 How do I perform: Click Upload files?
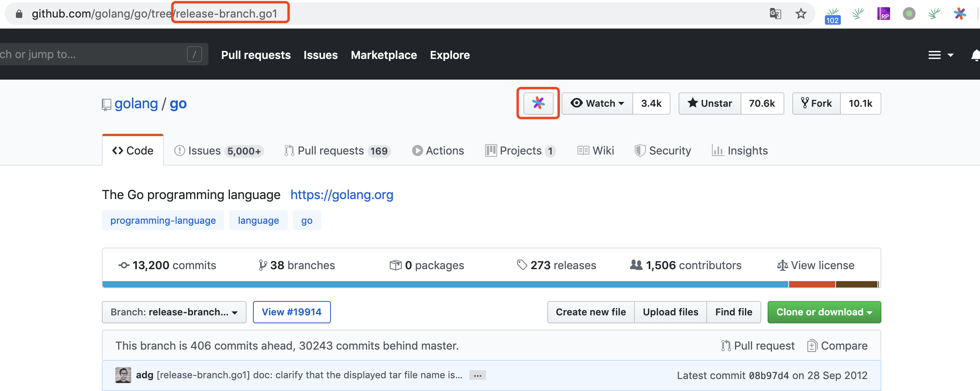click(671, 312)
